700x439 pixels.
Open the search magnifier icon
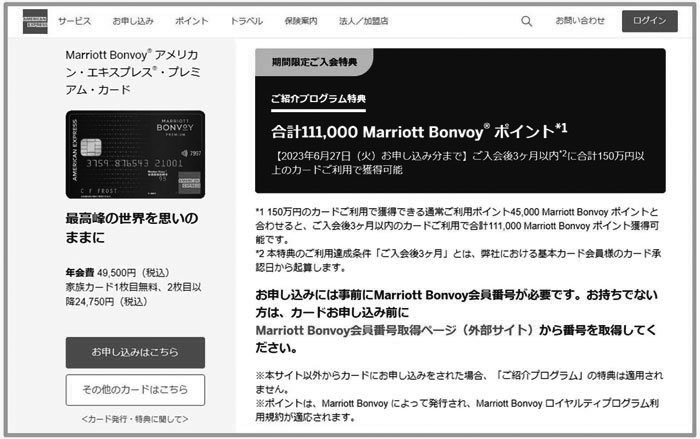click(x=527, y=21)
